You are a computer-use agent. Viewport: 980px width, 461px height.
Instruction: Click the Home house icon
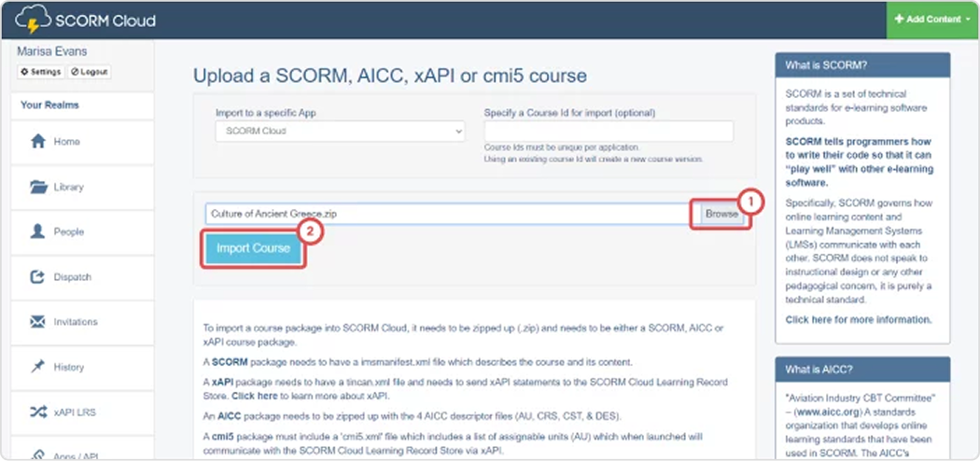38,142
